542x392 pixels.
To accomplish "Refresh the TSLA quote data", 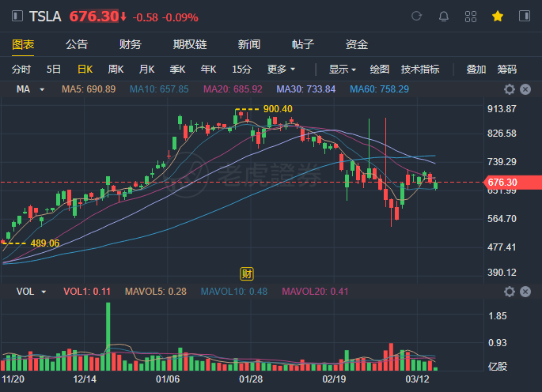I will tap(416, 17).
